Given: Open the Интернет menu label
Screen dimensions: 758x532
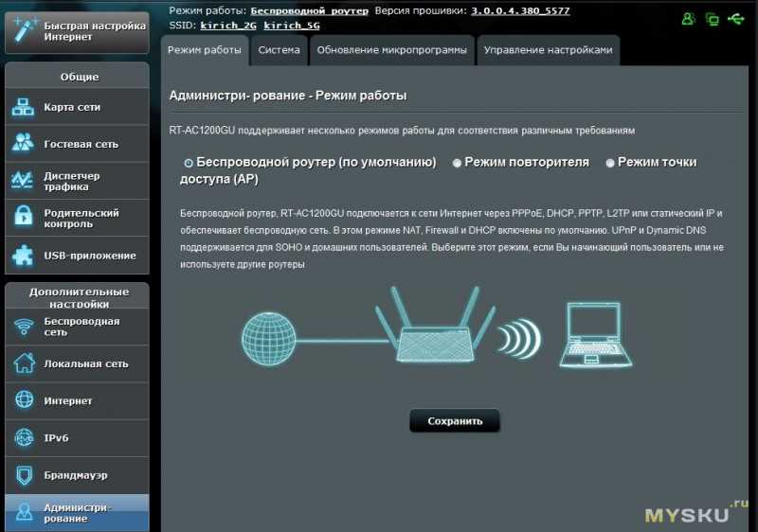Looking at the screenshot, I should [x=67, y=400].
